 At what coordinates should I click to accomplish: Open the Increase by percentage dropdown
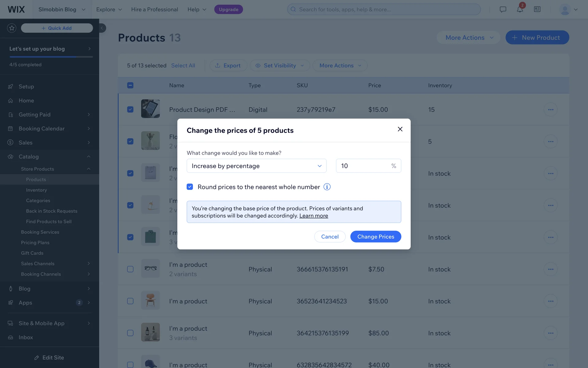[x=256, y=166]
